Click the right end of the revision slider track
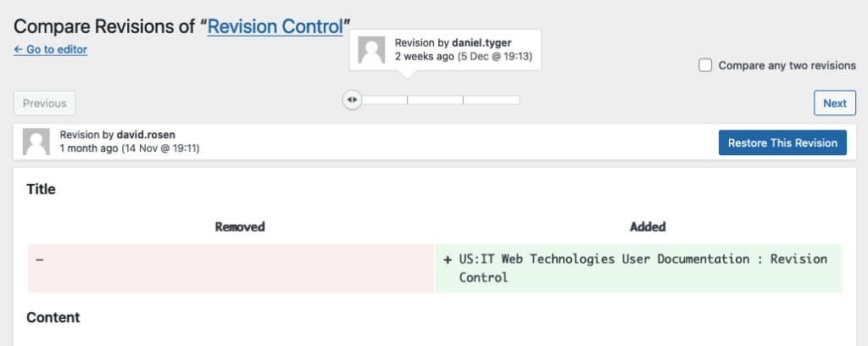 click(x=518, y=100)
